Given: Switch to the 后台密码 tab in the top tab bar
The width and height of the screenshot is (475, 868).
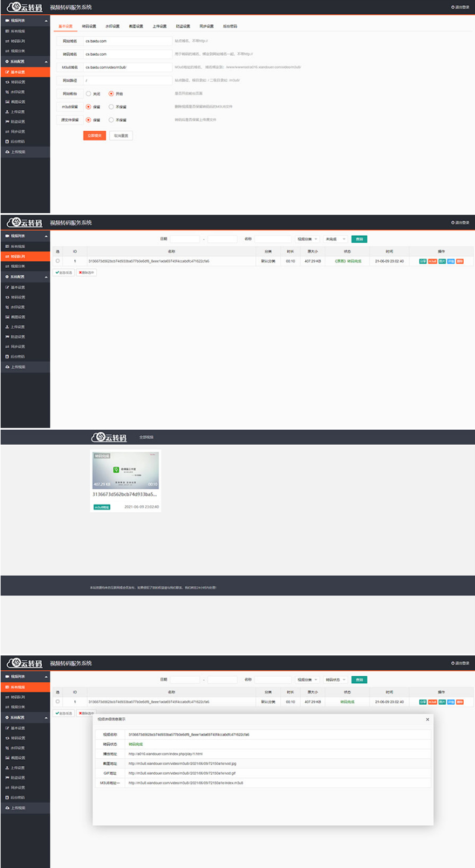Looking at the screenshot, I should 229,26.
